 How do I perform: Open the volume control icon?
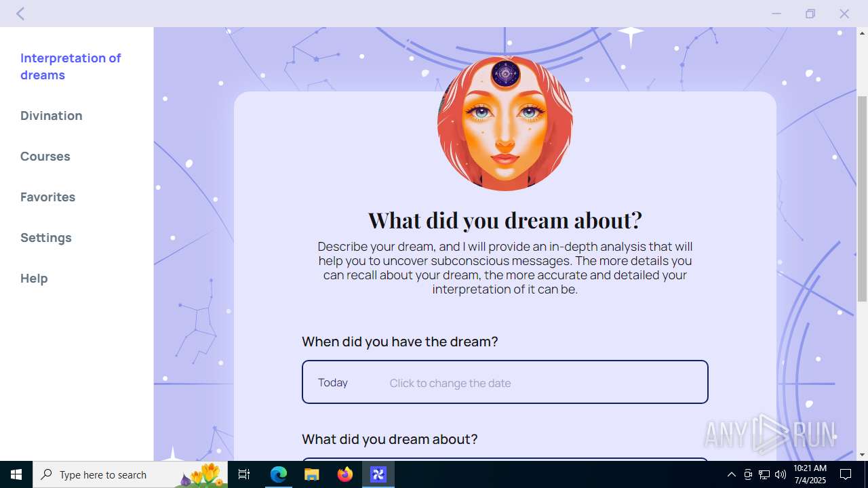(781, 474)
